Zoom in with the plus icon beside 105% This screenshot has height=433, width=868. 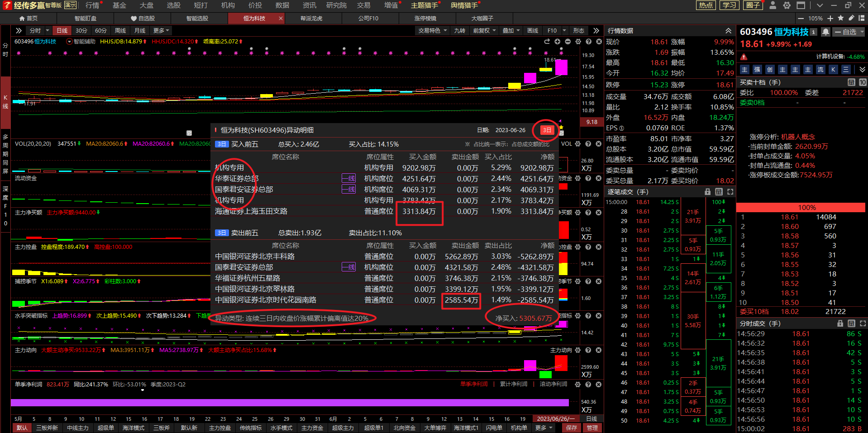coord(830,19)
